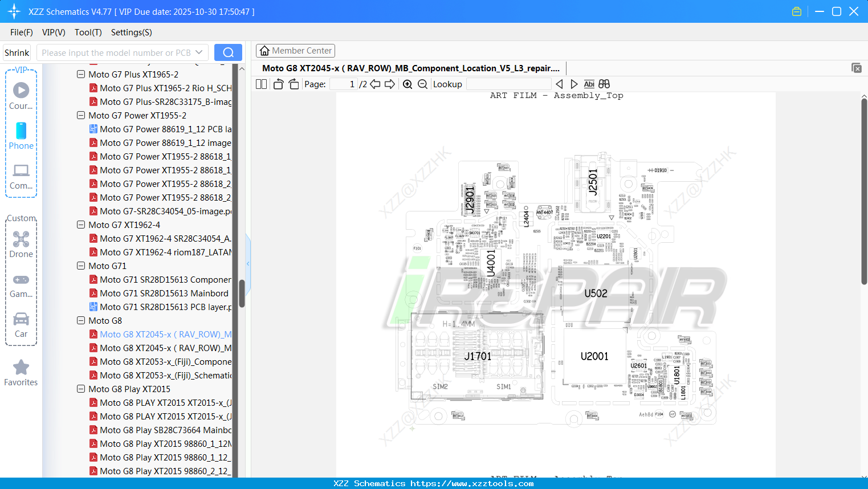Open the Settings(S) menu

pos(132,32)
